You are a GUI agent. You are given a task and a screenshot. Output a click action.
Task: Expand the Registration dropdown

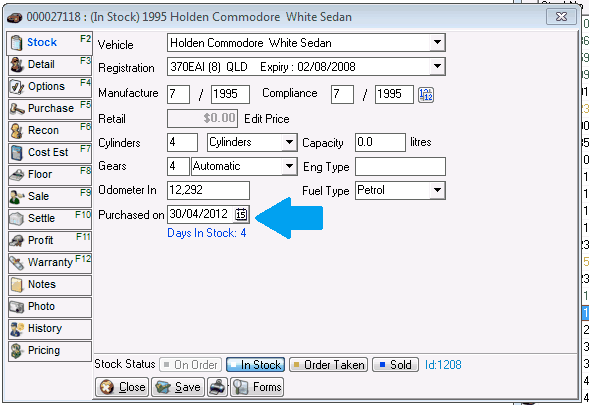437,66
